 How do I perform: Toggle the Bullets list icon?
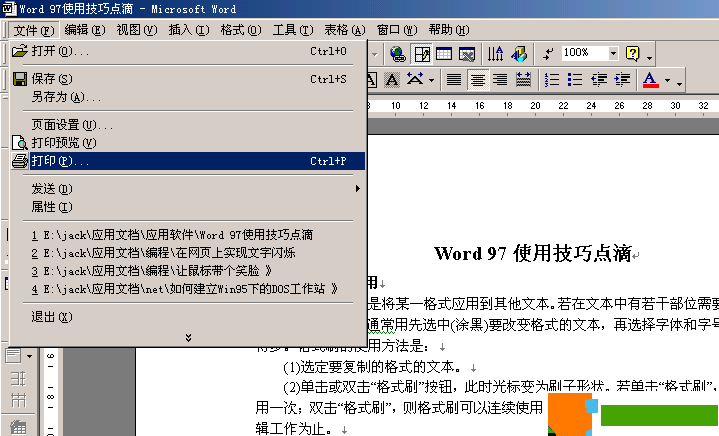(575, 80)
